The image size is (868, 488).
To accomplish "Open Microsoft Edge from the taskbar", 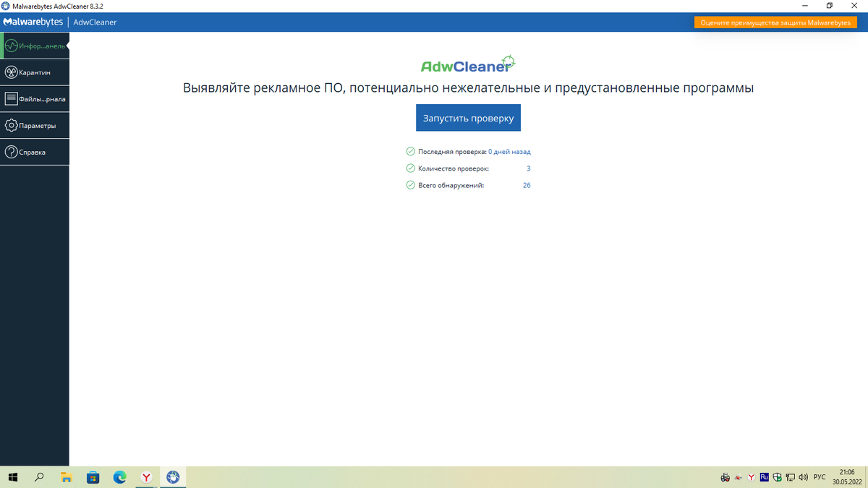I will tap(119, 477).
